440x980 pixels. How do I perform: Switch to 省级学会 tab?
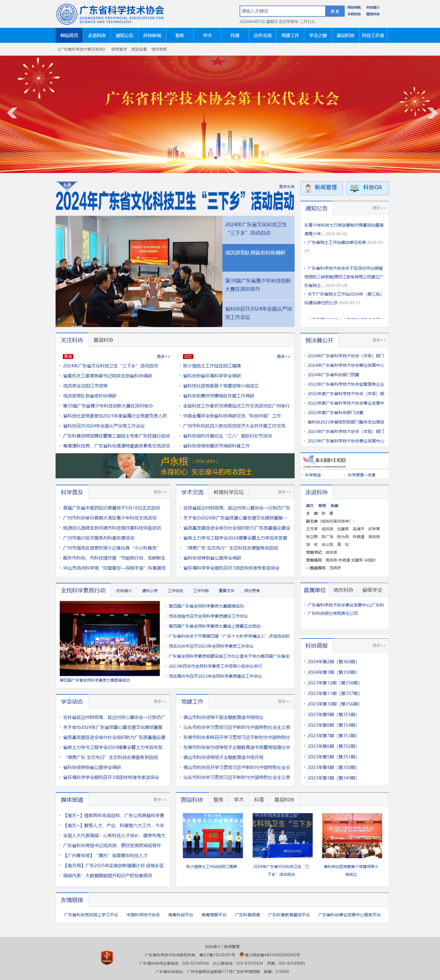click(x=372, y=590)
